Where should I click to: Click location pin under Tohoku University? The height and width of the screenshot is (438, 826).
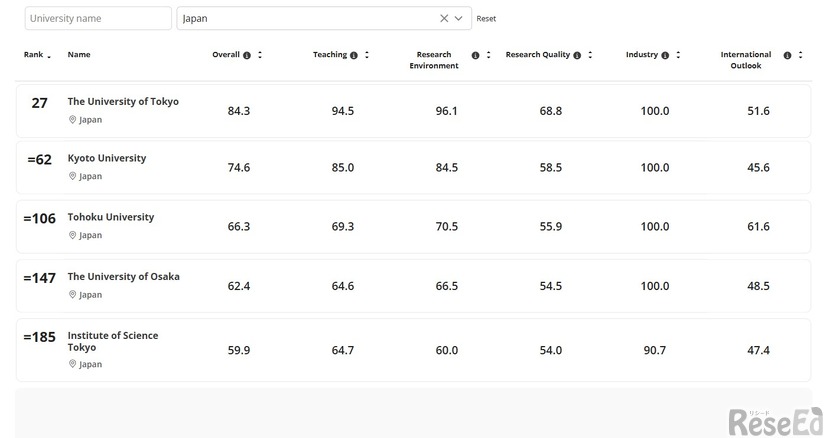coord(73,235)
